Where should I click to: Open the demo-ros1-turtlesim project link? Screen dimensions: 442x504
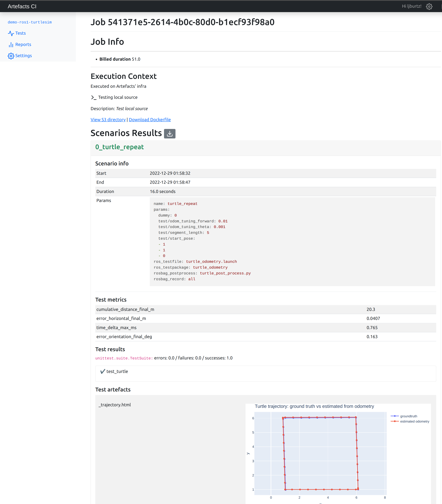30,22
